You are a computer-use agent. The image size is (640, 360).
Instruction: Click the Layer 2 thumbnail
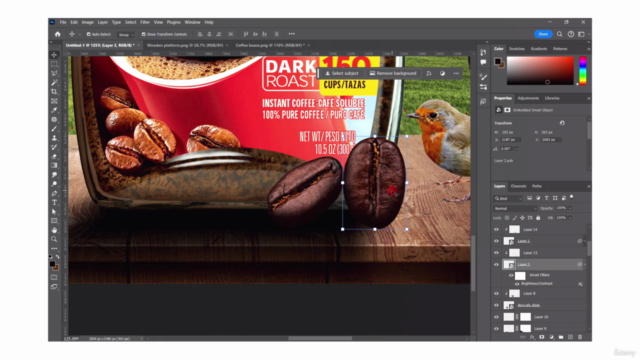tap(509, 264)
